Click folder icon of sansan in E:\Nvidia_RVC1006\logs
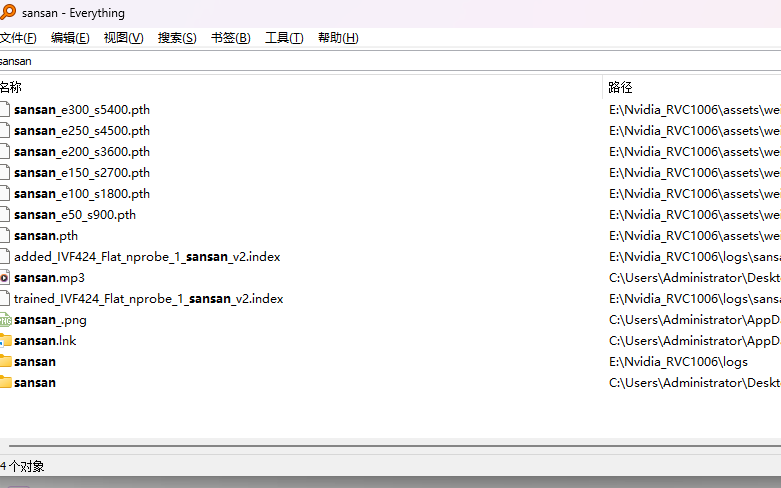 point(5,362)
